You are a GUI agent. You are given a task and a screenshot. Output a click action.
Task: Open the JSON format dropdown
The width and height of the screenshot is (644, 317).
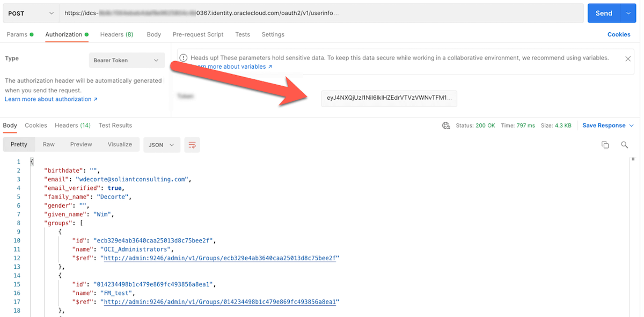[x=162, y=145]
